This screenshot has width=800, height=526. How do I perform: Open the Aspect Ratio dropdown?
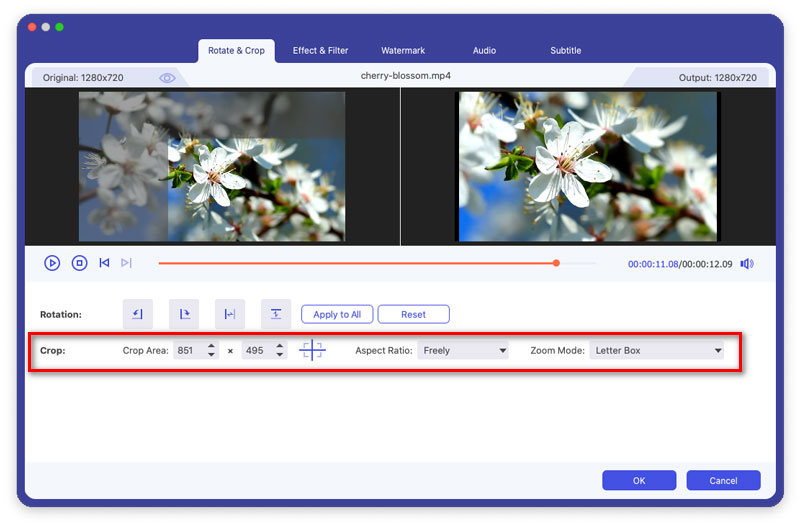click(x=463, y=350)
